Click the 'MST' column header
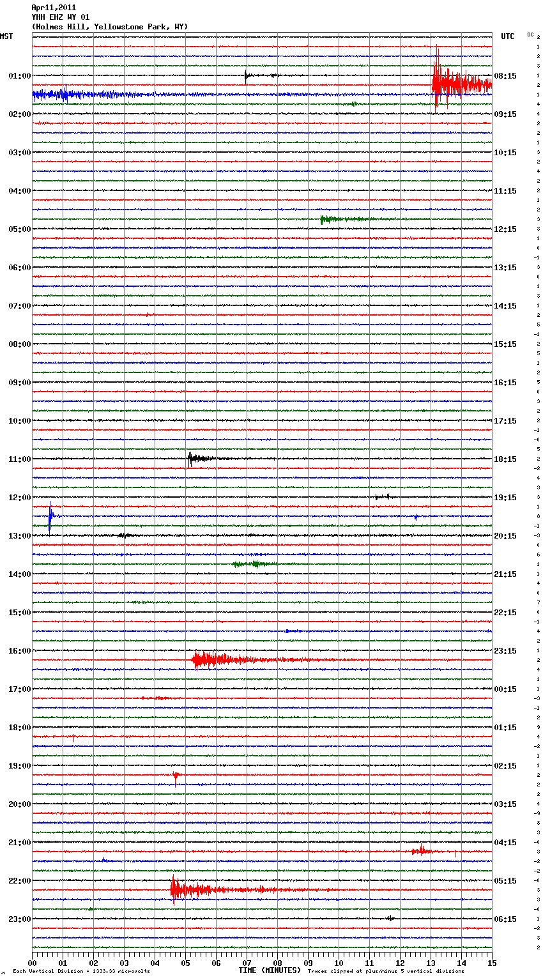The height and width of the screenshot is (980, 543). coord(6,36)
